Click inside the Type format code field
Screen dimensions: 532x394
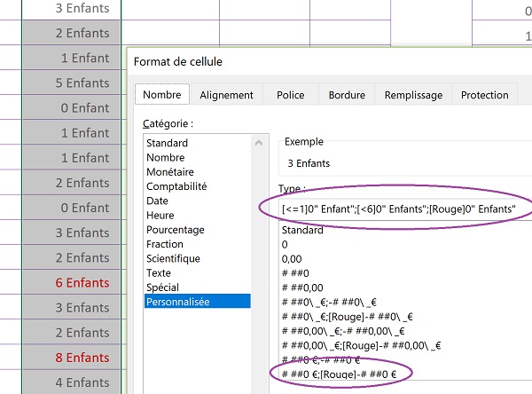[x=399, y=209]
